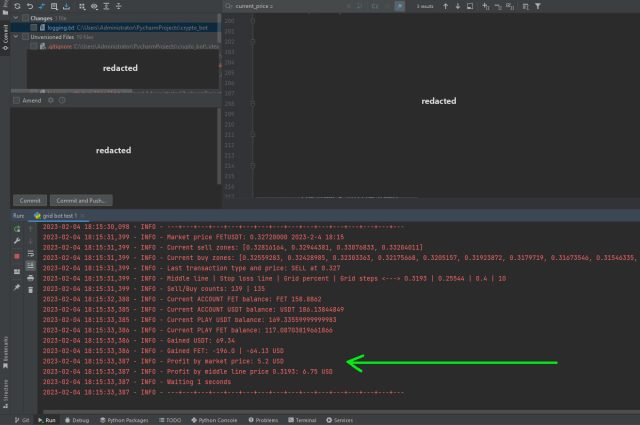The width and height of the screenshot is (640, 425).
Task: Click the red Stop button in Run panel
Action: pyautogui.click(x=17, y=256)
